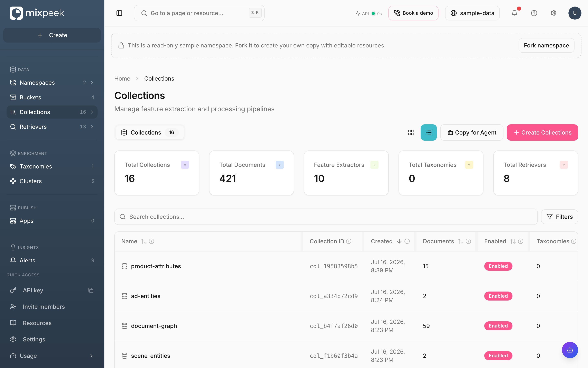The height and width of the screenshot is (368, 588).
Task: Click the Documents column info icon
Action: click(468, 241)
